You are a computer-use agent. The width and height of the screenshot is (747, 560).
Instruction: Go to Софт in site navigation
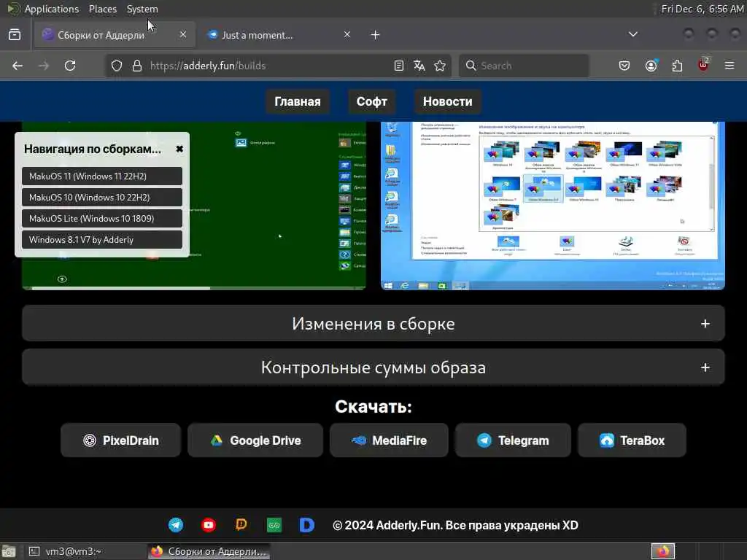tap(371, 101)
